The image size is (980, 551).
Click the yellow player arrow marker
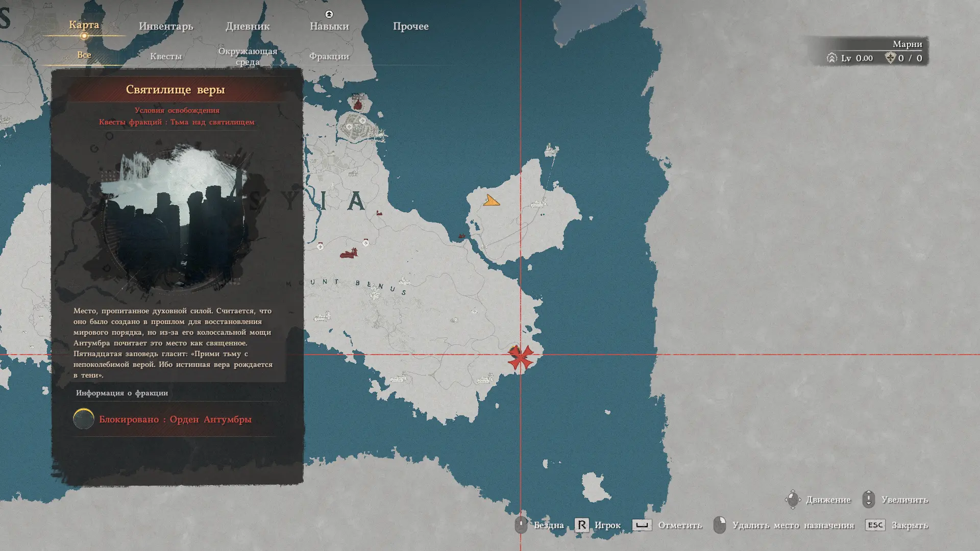(x=492, y=201)
